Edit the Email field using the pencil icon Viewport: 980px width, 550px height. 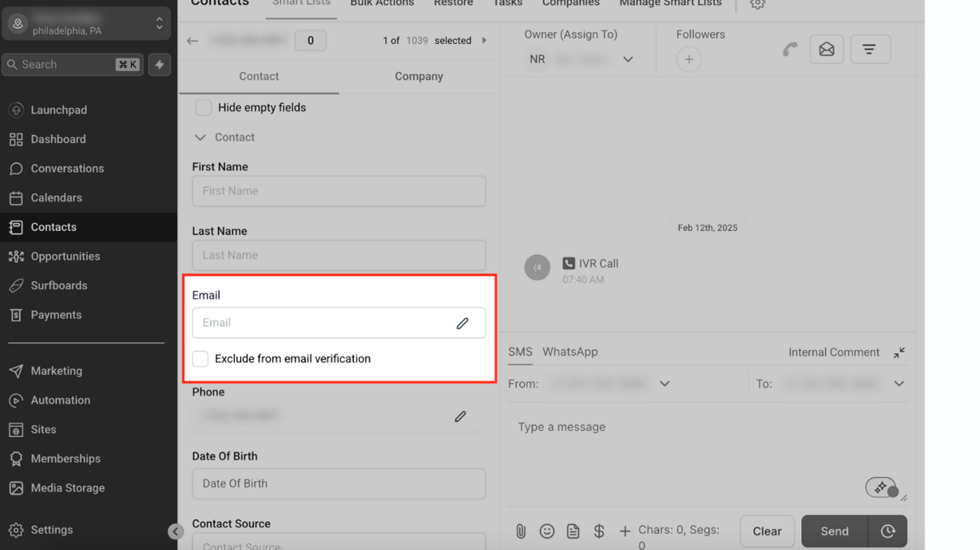click(x=463, y=323)
